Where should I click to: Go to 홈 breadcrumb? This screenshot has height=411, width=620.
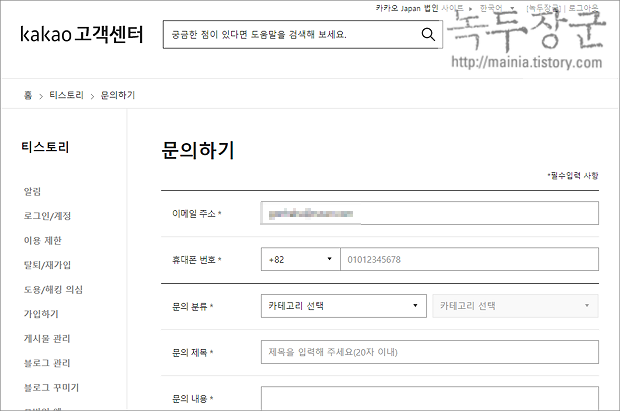click(28, 95)
